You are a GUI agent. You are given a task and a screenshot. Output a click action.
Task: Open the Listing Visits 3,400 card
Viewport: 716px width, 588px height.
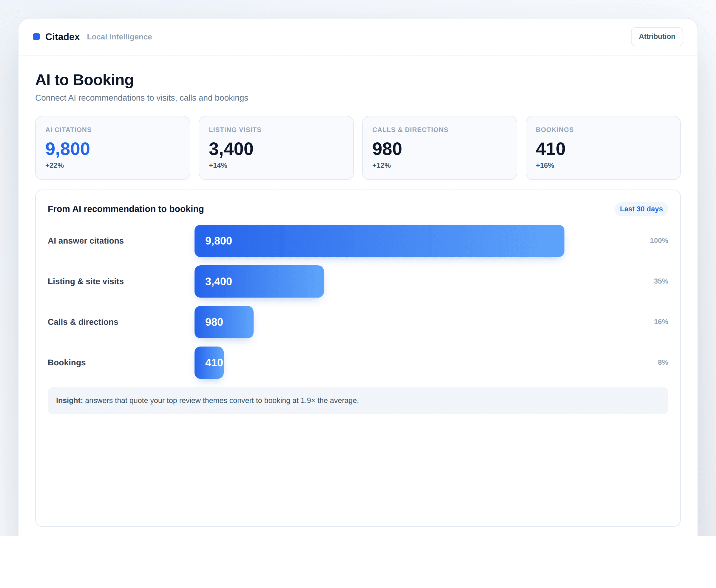point(276,148)
